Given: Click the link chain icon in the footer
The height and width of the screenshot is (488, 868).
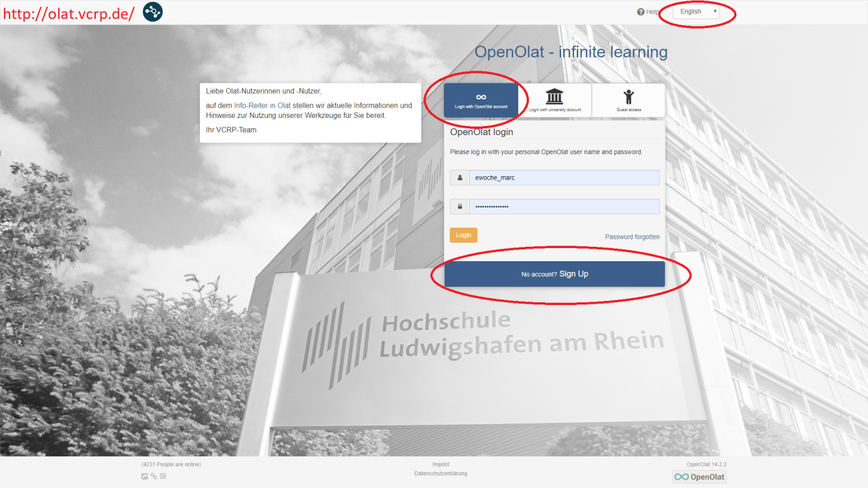Looking at the screenshot, I should (x=154, y=476).
